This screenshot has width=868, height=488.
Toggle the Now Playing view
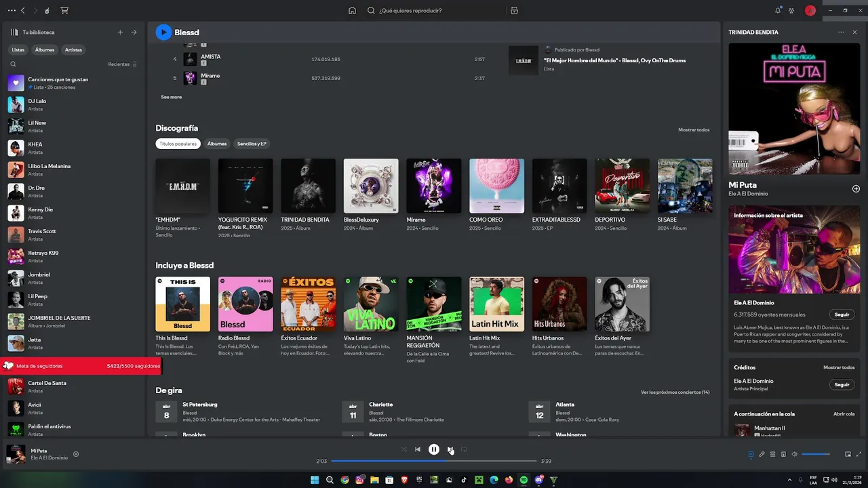point(751,454)
